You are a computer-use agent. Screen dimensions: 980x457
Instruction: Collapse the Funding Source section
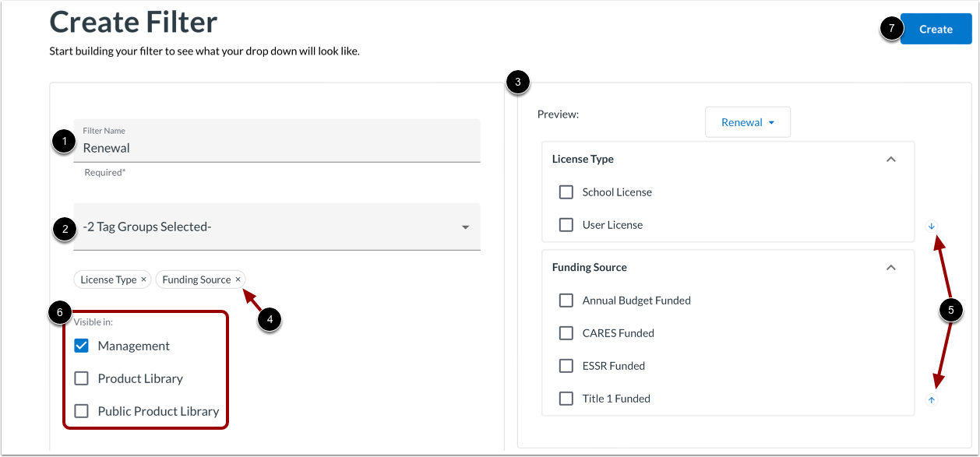890,267
